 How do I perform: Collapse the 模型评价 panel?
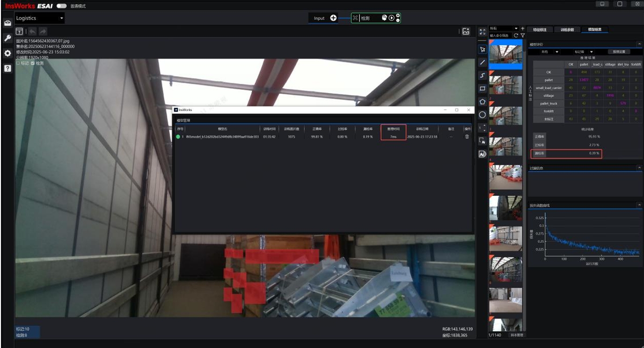point(639,44)
